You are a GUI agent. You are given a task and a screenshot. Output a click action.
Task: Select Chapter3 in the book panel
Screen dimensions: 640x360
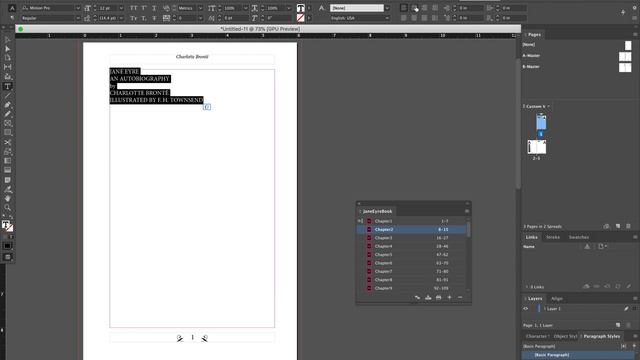tap(411, 238)
